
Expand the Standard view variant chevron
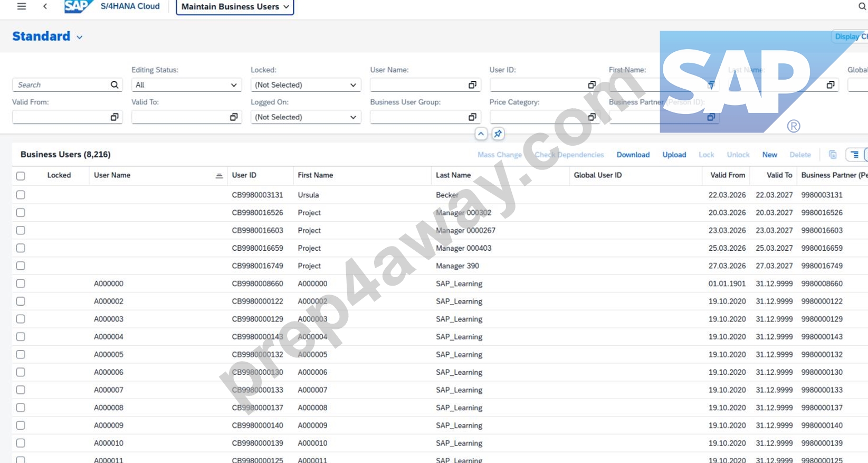[x=80, y=37]
